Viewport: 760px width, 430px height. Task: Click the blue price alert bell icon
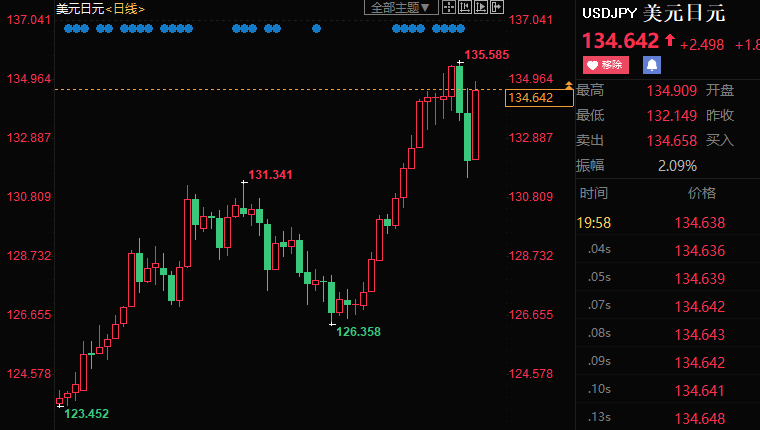pos(652,65)
